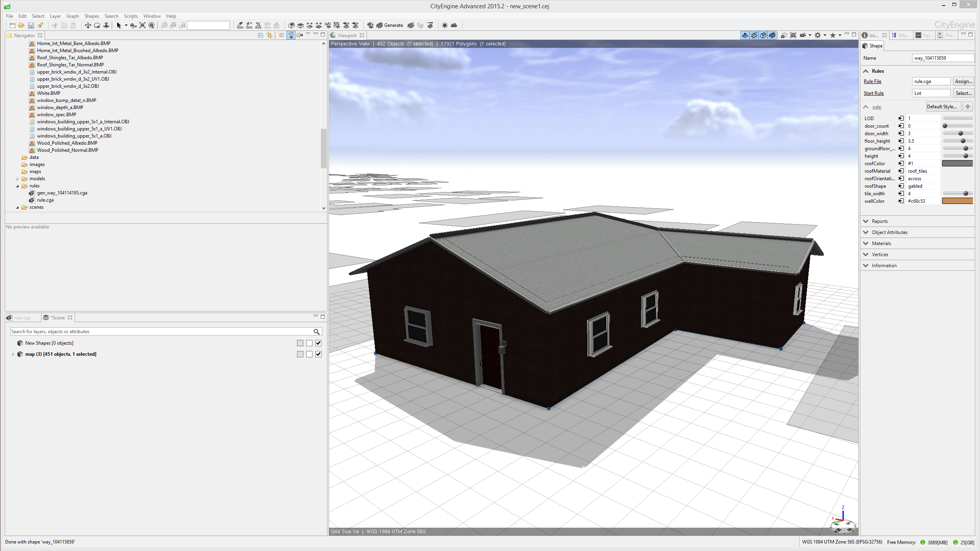Open the File menu
Image resolution: width=980 pixels, height=551 pixels.
tap(9, 16)
